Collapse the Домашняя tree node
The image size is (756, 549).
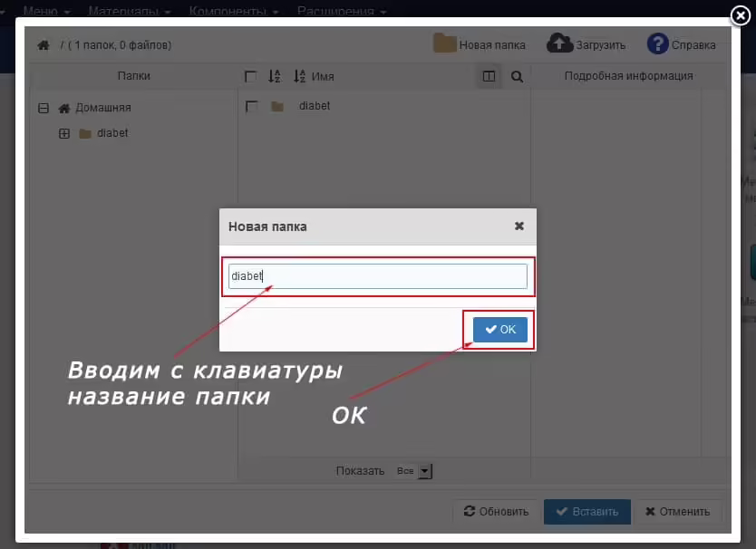coord(44,108)
